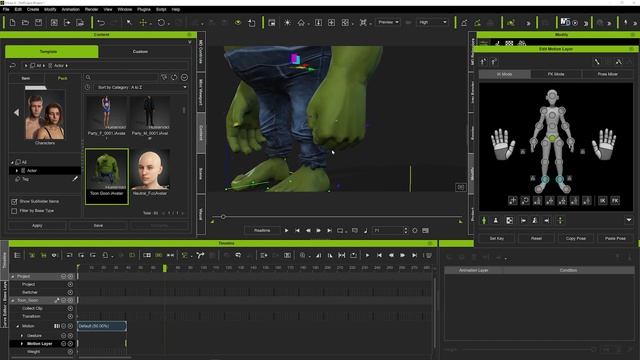Toggle Motion Layer track circle button

click(70, 344)
